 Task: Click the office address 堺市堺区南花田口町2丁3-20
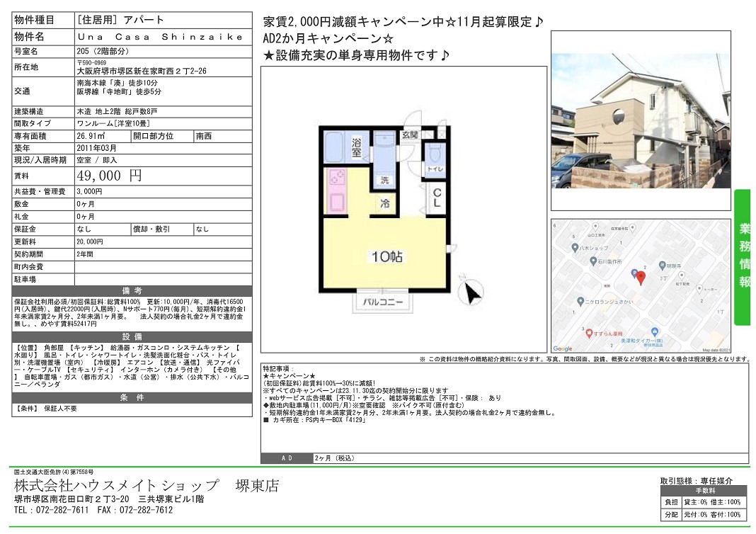pyautogui.click(x=71, y=499)
